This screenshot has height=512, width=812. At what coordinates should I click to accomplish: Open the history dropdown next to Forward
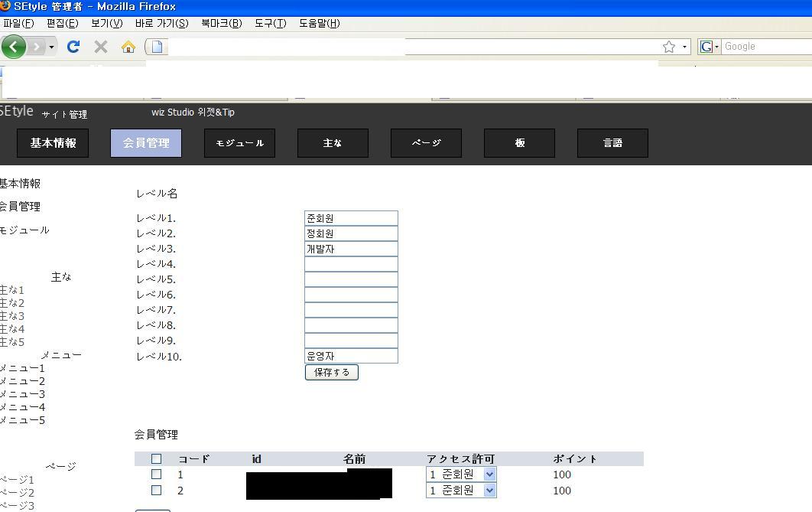[x=51, y=47]
